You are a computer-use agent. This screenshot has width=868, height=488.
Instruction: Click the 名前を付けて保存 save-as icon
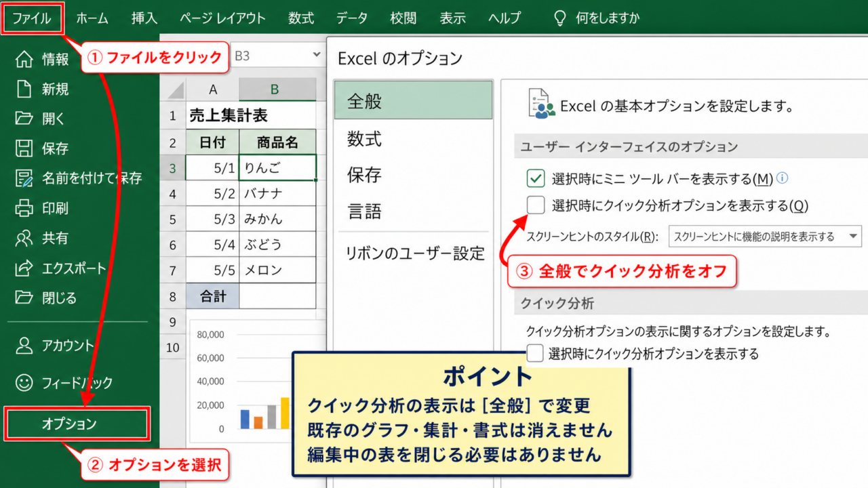pos(24,178)
